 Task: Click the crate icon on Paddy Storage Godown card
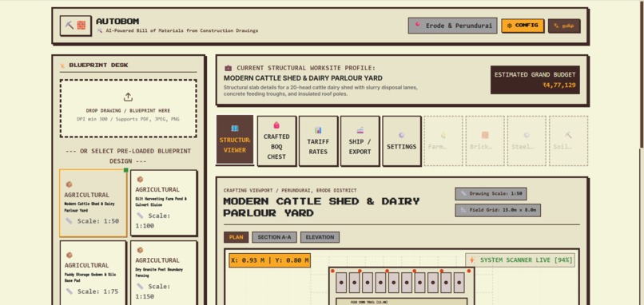click(x=69, y=255)
